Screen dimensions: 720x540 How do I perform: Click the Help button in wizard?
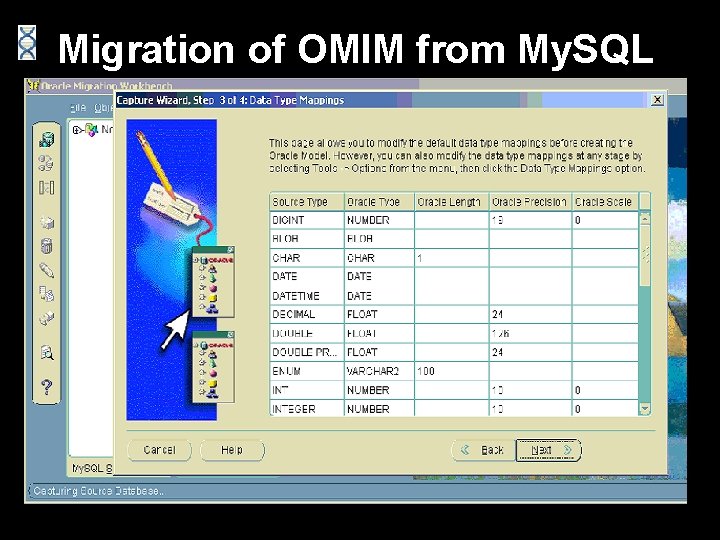[x=232, y=450]
